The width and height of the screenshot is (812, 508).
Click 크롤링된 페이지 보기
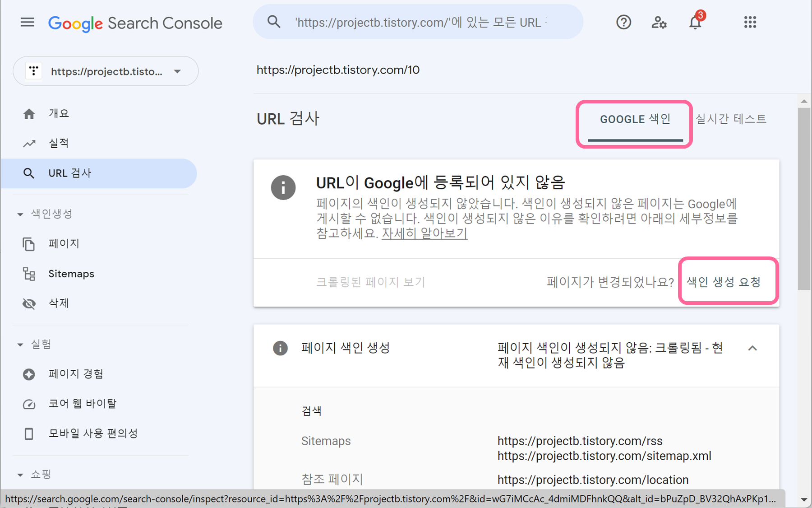tap(370, 282)
